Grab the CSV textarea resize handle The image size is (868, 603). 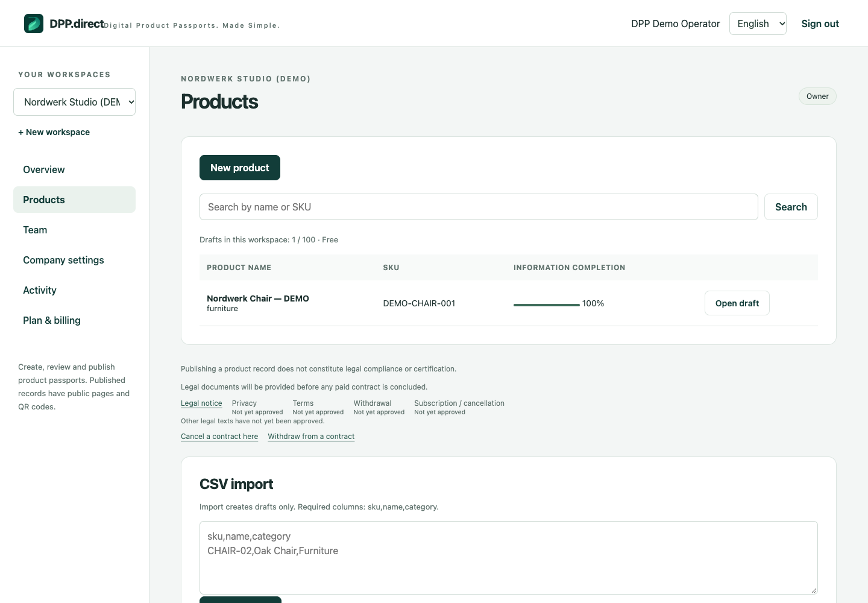(x=814, y=590)
